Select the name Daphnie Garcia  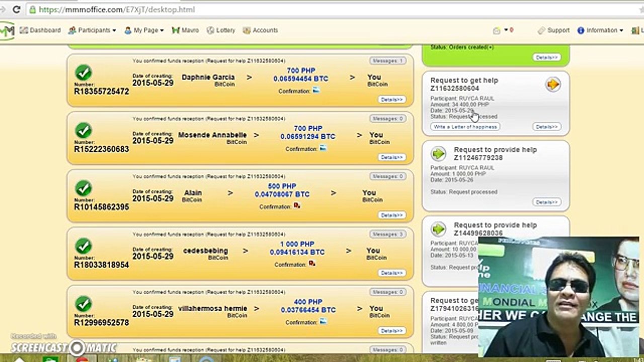click(208, 77)
